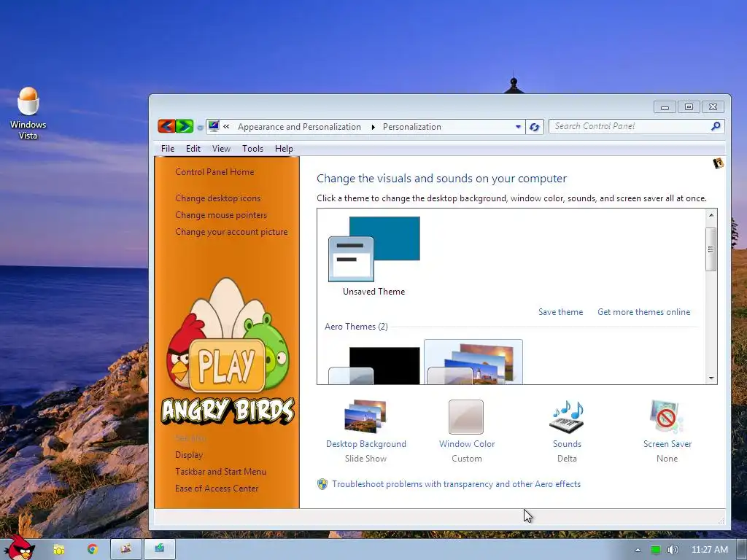Maximize the Personalization window
The image size is (747, 560).
pos(689,107)
